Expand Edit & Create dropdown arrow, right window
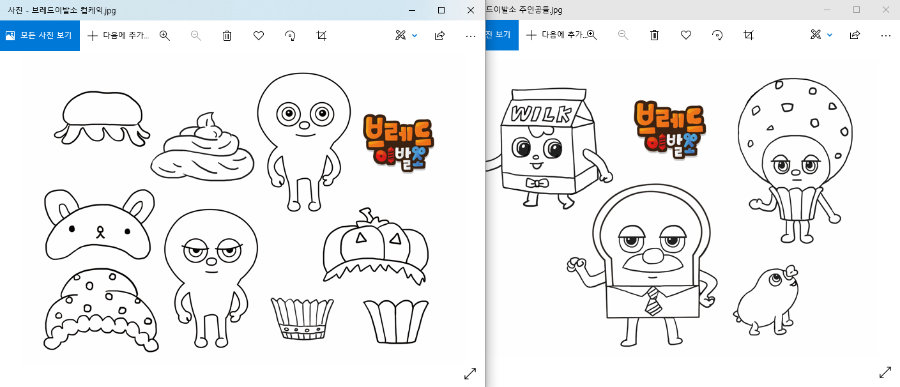The width and height of the screenshot is (900, 387). tap(830, 35)
